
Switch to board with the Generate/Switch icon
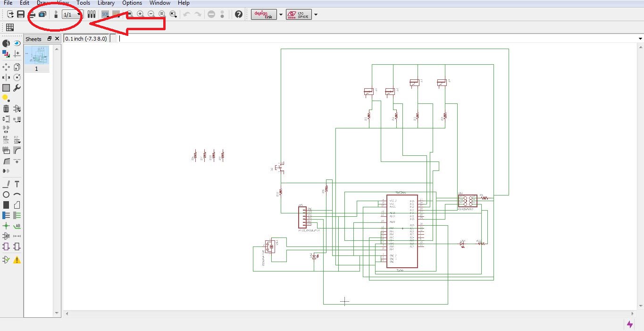(56, 15)
